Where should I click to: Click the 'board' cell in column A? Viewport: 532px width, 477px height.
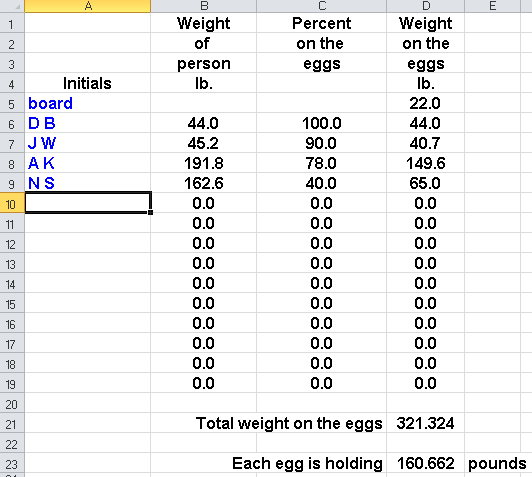tap(88, 103)
